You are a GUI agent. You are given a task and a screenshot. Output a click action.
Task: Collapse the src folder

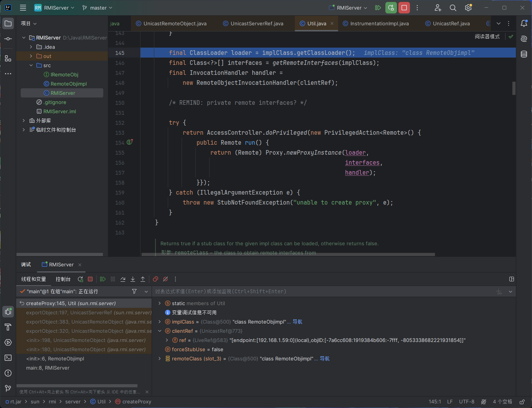point(31,65)
